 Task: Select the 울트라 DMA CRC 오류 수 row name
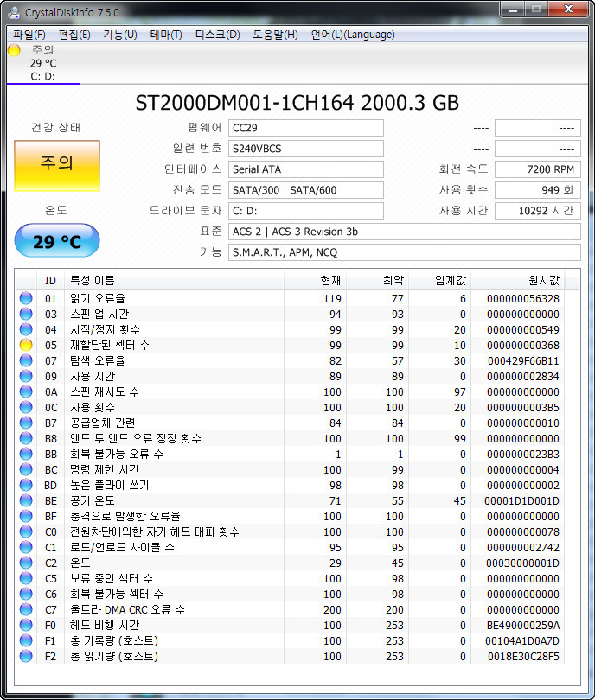pyautogui.click(x=127, y=609)
